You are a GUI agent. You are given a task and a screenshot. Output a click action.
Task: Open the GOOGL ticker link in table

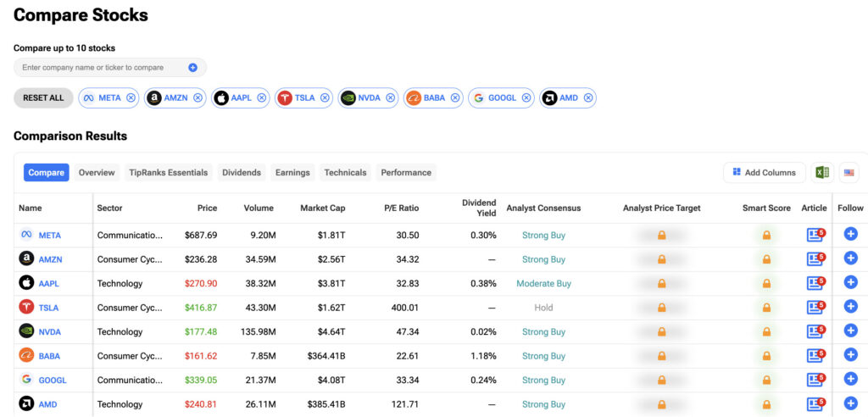(53, 381)
